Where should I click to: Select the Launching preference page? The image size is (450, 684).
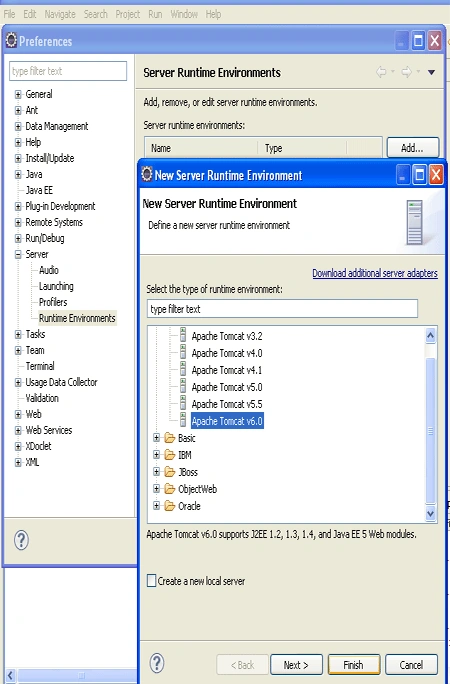tap(56, 286)
